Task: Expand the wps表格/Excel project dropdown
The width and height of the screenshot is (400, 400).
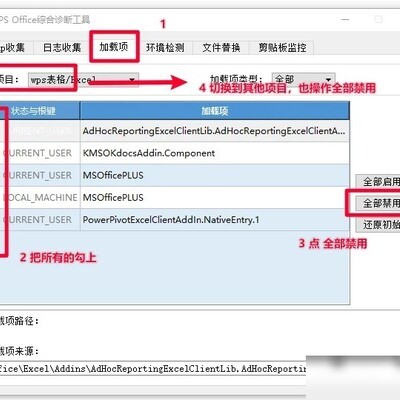Action: click(83, 80)
